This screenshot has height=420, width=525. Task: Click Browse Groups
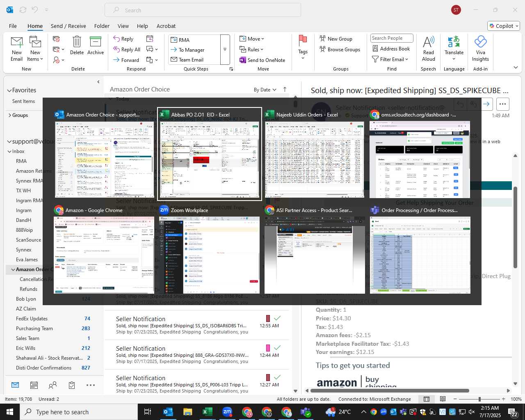340,49
